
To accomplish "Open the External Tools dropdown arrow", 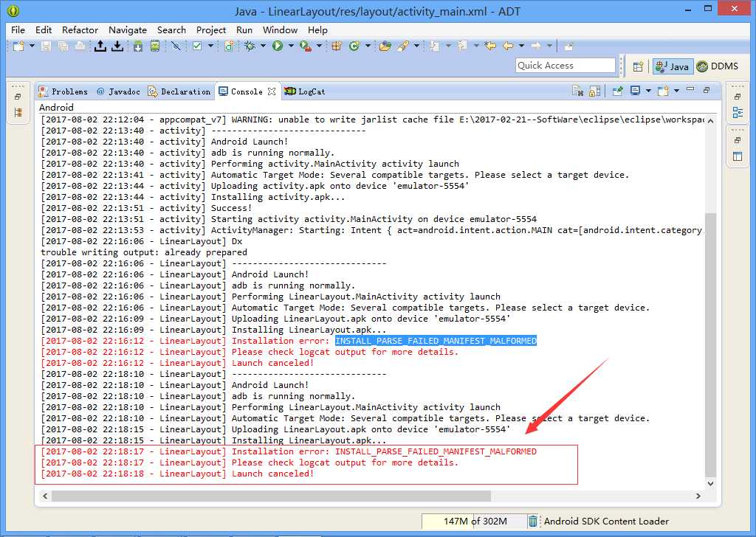I will (x=319, y=46).
